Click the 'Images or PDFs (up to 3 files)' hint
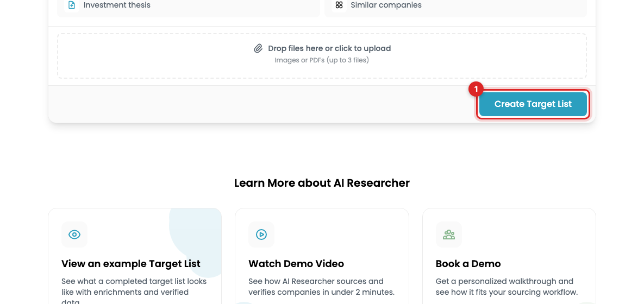Screen dimensions: 644x304 coord(322,60)
